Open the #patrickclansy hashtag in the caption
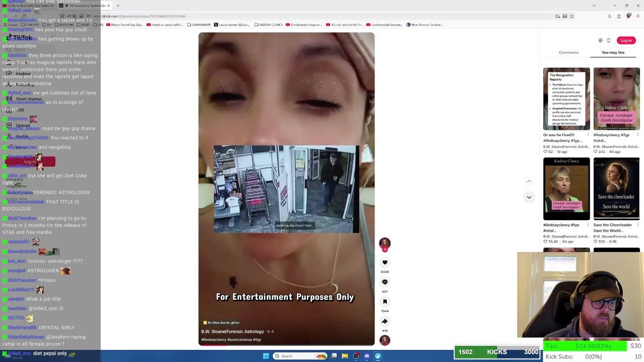644x362 pixels. coord(239,340)
